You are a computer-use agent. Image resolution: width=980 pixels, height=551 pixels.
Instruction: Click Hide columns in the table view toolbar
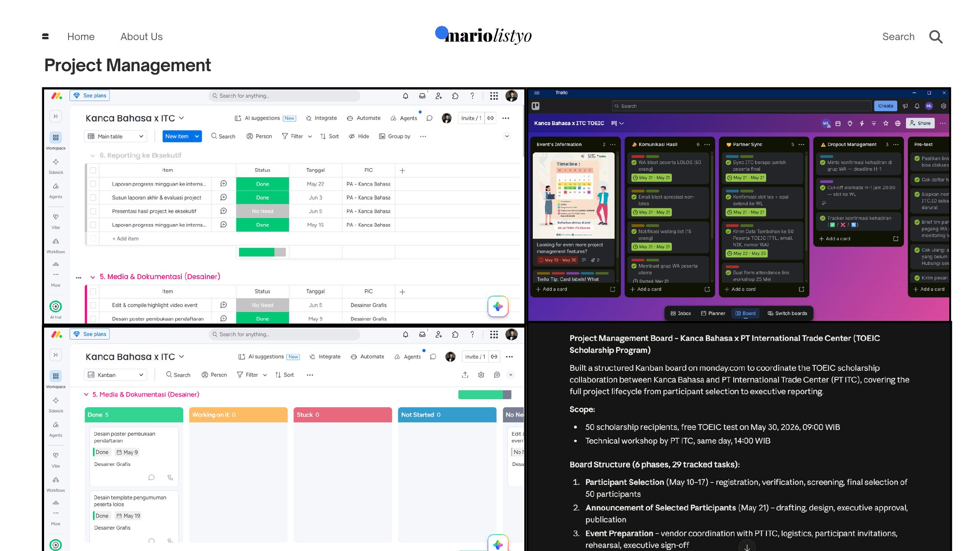359,136
